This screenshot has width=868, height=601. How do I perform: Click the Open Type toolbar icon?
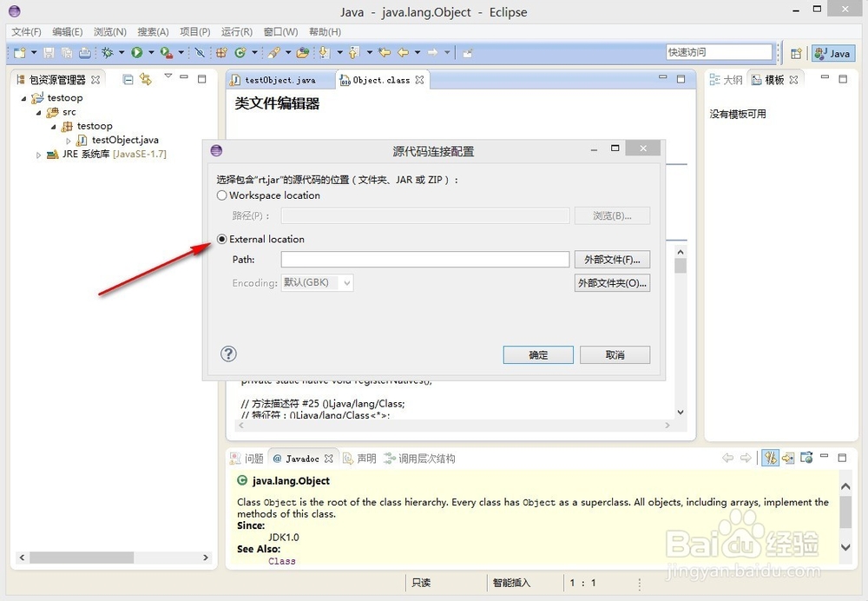coord(302,53)
